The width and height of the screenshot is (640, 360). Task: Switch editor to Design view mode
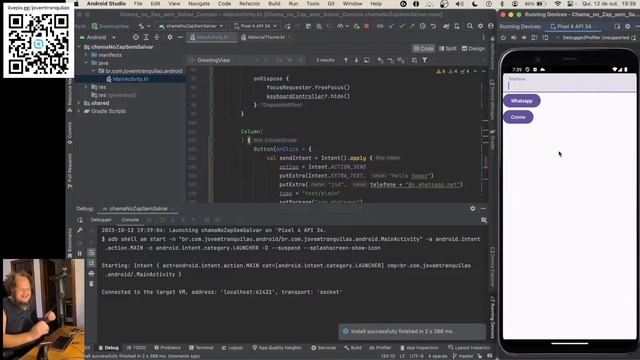473,49
